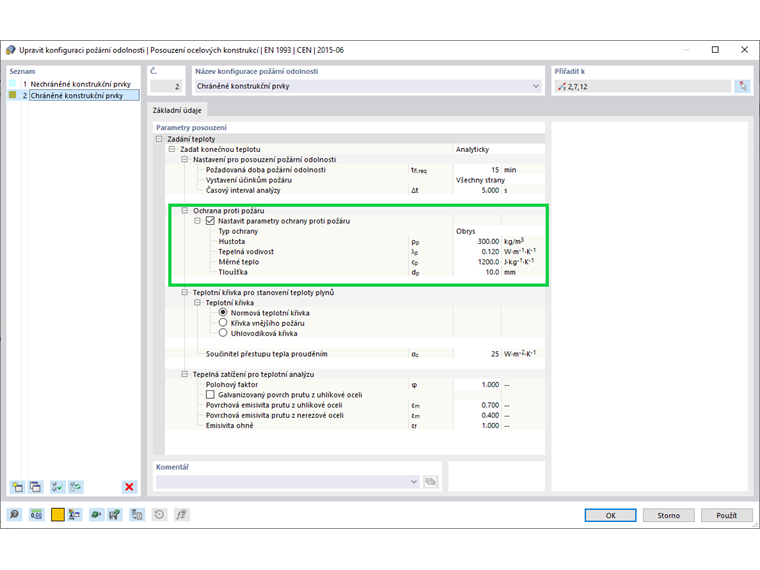Click the color and display settings icon
Screen dimensions: 760x570
[x=74, y=515]
